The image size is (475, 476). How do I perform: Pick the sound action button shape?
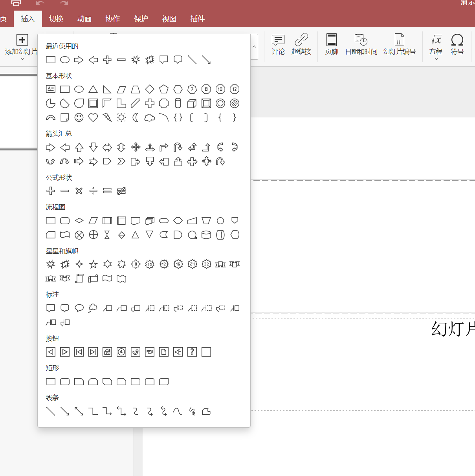[x=178, y=352]
